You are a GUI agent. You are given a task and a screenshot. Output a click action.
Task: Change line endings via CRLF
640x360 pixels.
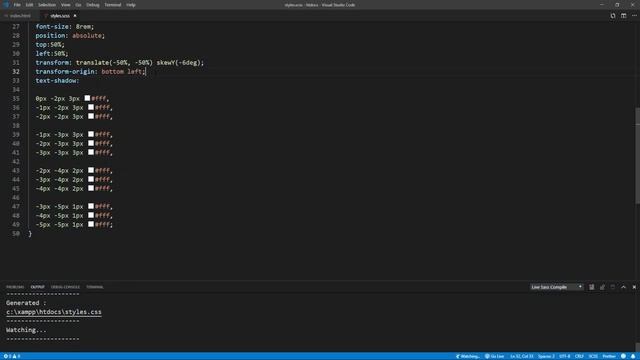point(579,356)
